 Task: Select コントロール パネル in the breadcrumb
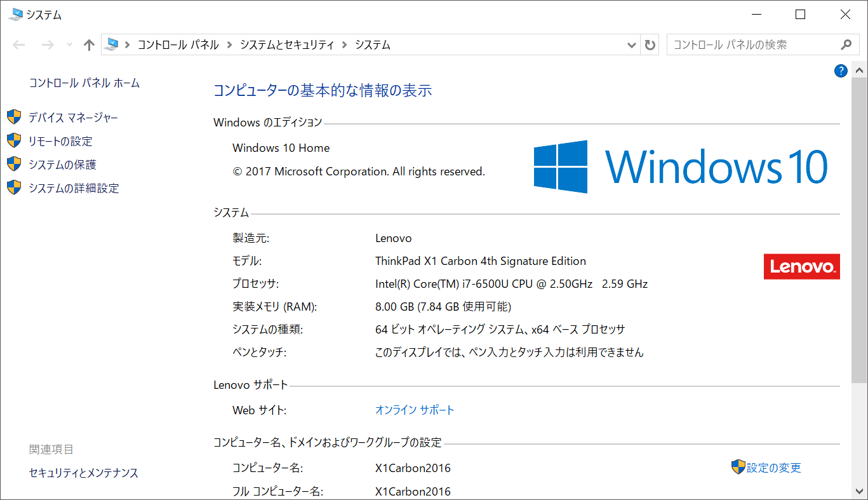click(x=178, y=45)
